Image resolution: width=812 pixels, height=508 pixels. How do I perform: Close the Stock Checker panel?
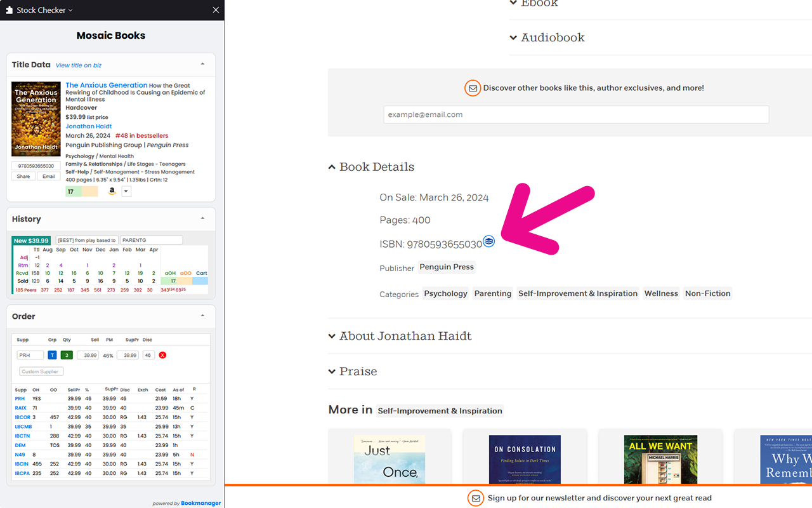(x=216, y=10)
